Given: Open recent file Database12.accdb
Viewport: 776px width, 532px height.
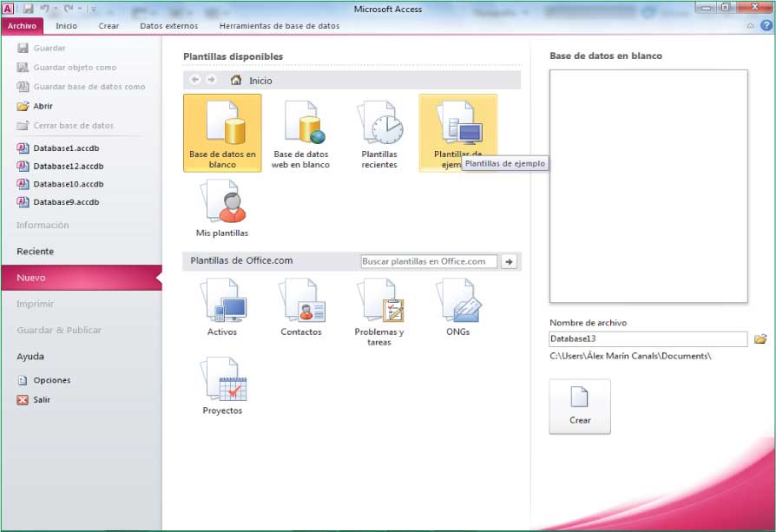Looking at the screenshot, I should click(61, 166).
